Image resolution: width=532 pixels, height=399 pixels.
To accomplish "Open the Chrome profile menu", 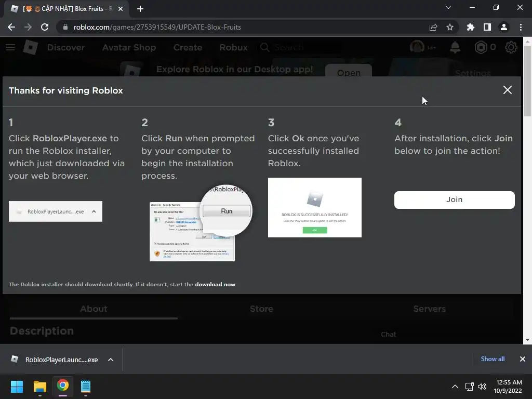I will 504,27.
